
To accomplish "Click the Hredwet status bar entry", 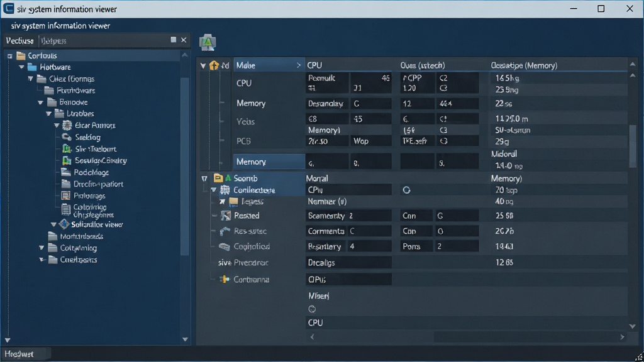I will tap(19, 354).
